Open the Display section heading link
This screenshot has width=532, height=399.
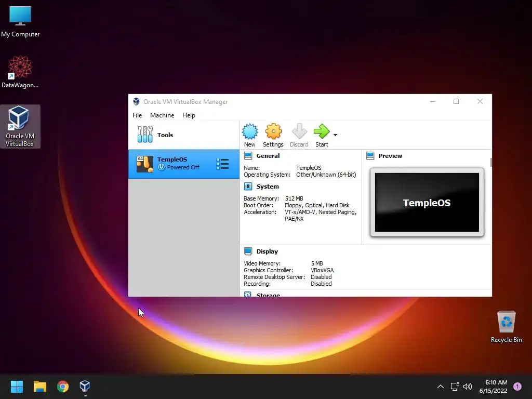(267, 251)
